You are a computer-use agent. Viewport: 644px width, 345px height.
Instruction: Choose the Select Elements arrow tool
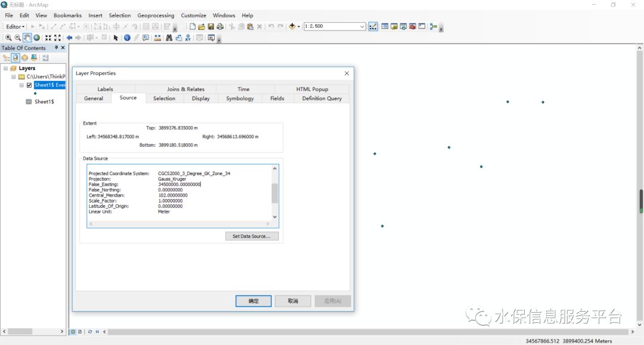pyautogui.click(x=116, y=38)
